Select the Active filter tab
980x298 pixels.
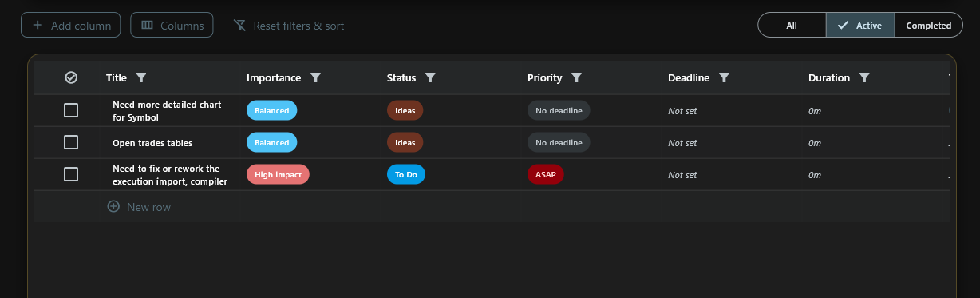pos(860,25)
